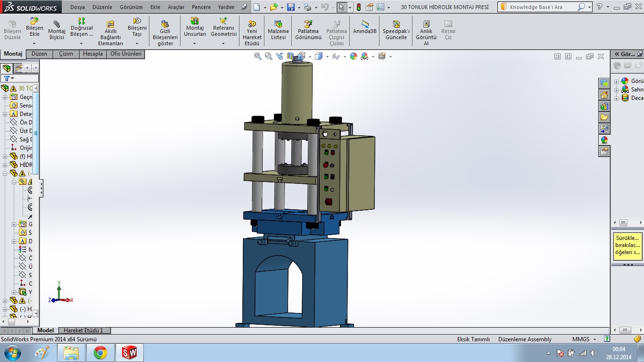Image resolution: width=644 pixels, height=362 pixels.
Task: Open the Referans Geometrisi dropdown arrow
Action: coord(223,44)
